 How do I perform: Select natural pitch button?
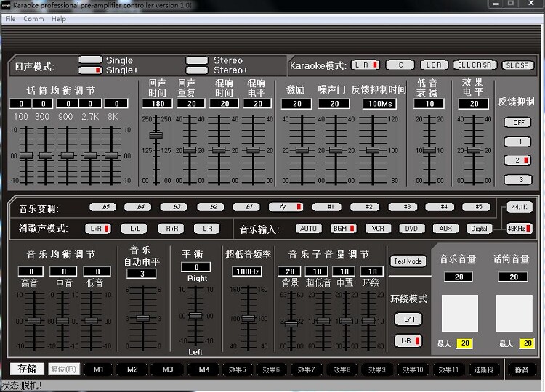[x=286, y=207]
